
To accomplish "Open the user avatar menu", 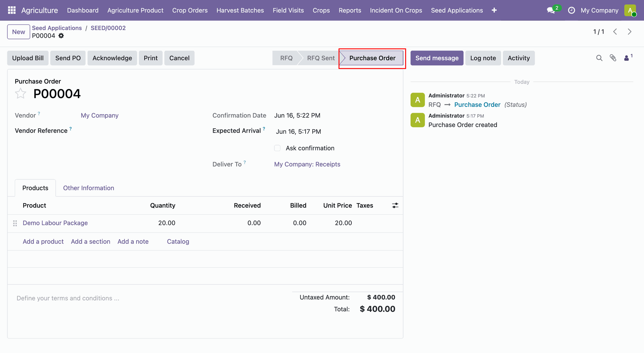I will [630, 10].
